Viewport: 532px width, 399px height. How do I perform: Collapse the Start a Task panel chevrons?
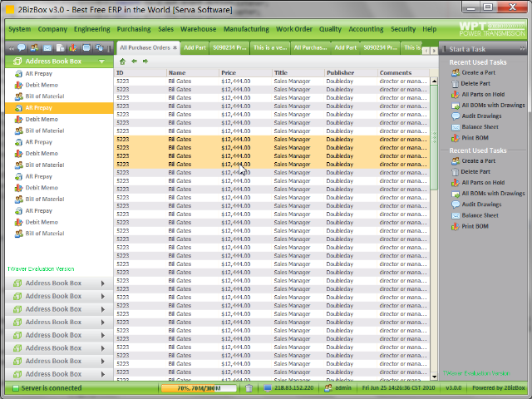(x=522, y=49)
